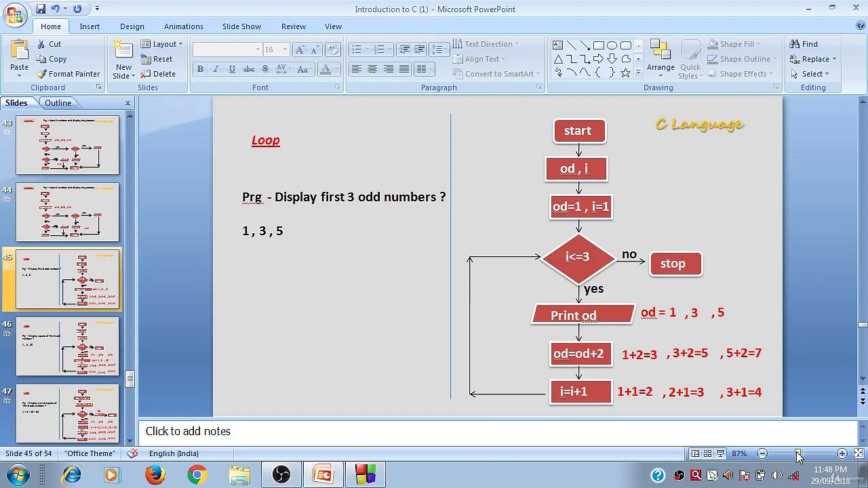Image resolution: width=868 pixels, height=488 pixels.
Task: Select the Isosceles Triangle shape
Action: [557, 59]
